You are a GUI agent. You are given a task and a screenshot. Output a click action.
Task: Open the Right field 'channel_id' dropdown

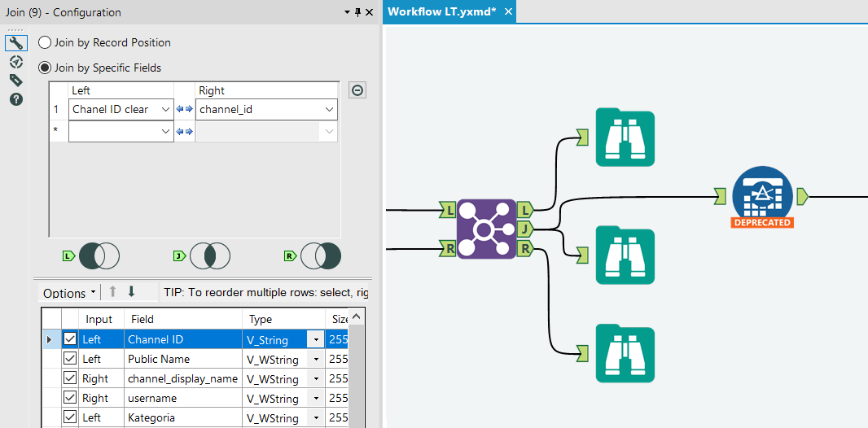pyautogui.click(x=329, y=109)
